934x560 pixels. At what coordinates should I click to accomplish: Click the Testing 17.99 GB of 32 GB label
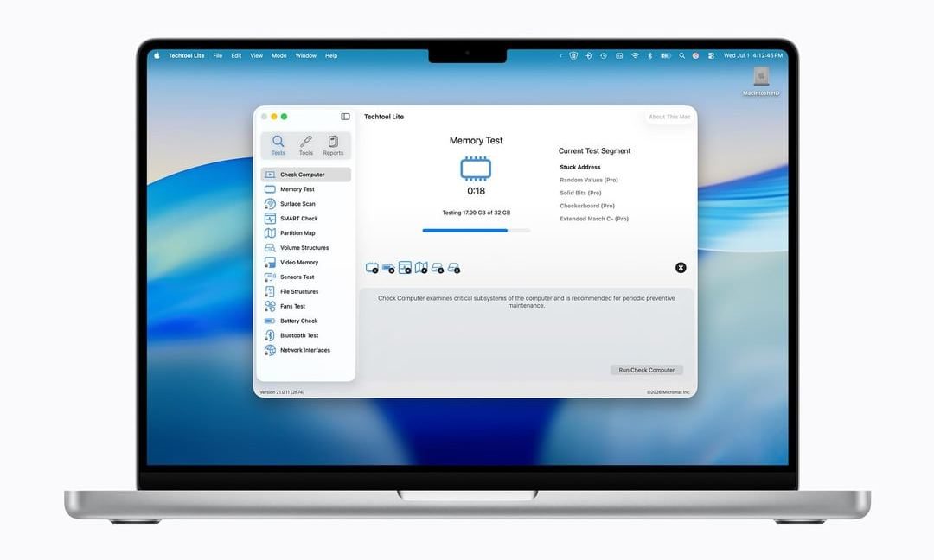(476, 213)
